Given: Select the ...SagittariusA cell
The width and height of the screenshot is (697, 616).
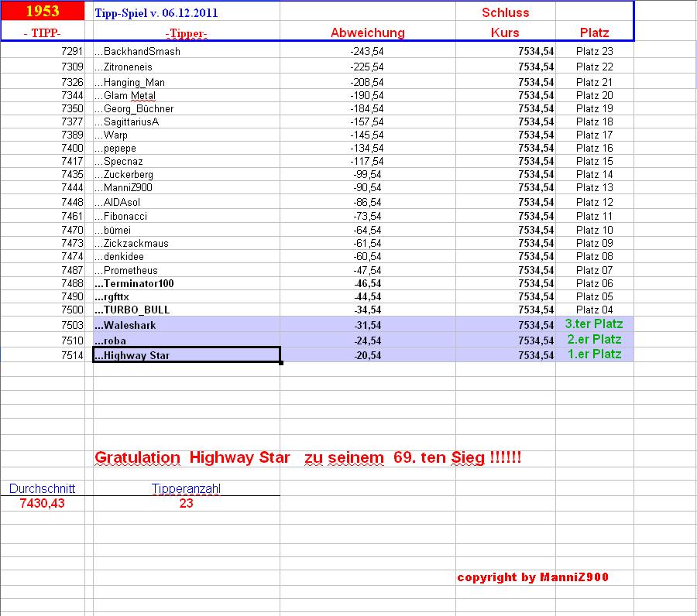Looking at the screenshot, I should (x=186, y=121).
